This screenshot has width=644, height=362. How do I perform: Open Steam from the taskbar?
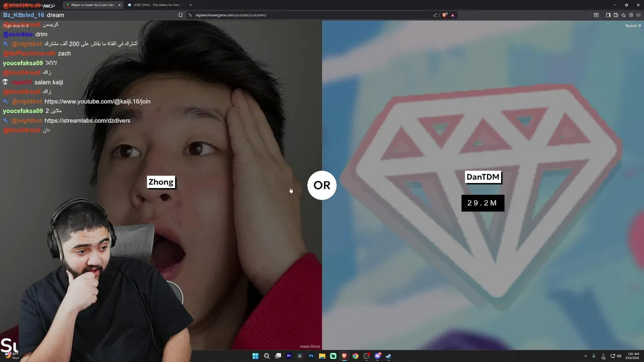coord(388,356)
